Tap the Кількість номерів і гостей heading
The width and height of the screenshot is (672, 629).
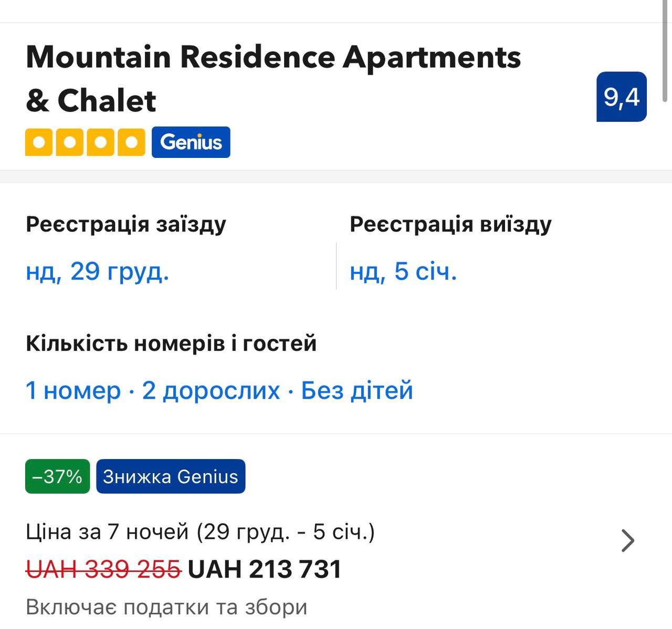click(x=171, y=344)
